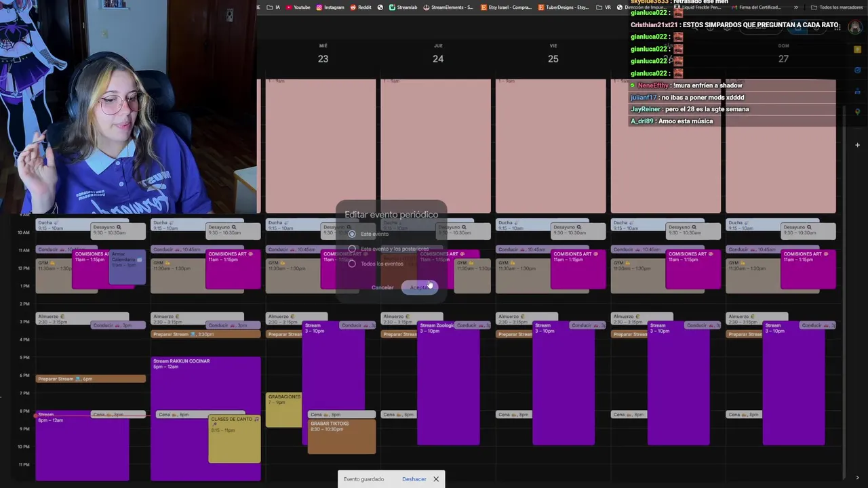868x488 pixels.
Task: Click the add-on plus icon in the side panel
Action: (x=857, y=144)
